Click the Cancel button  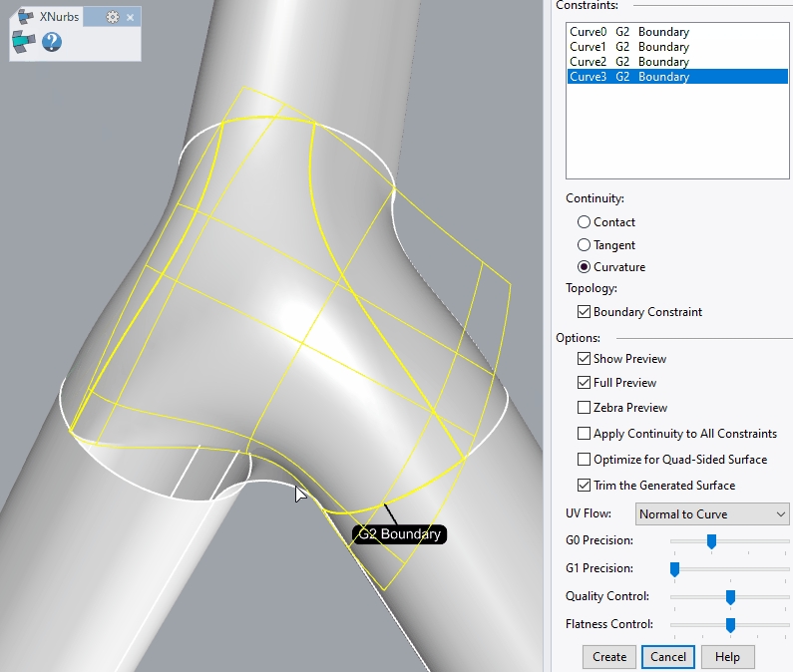tap(668, 657)
